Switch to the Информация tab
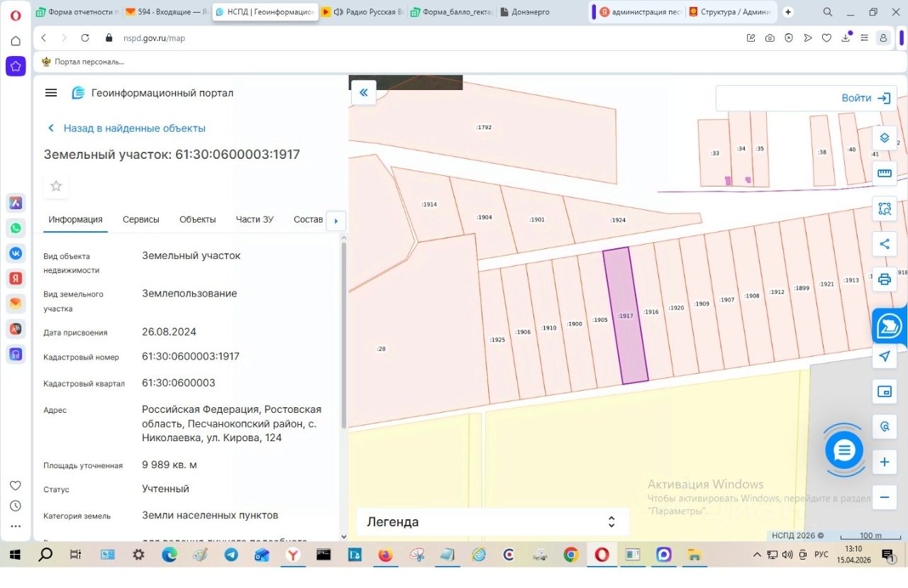Image resolution: width=908 pixels, height=588 pixels. point(75,219)
